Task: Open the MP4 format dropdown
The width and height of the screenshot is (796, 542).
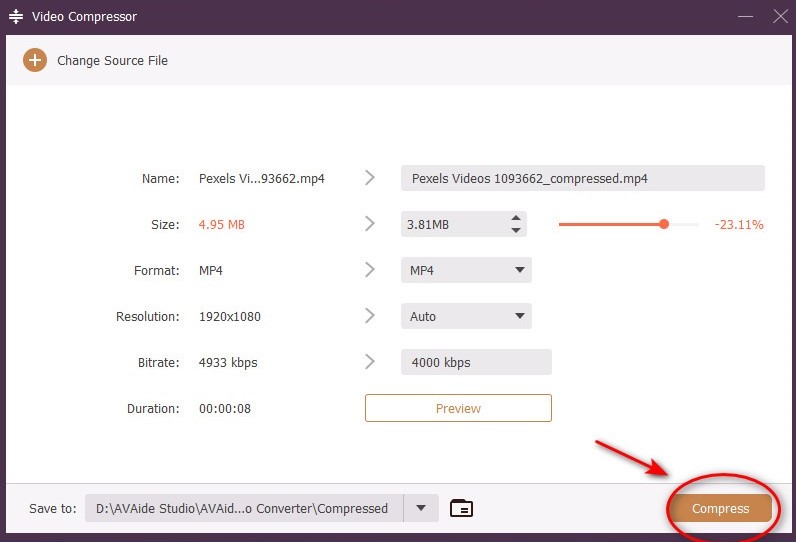Action: click(466, 270)
